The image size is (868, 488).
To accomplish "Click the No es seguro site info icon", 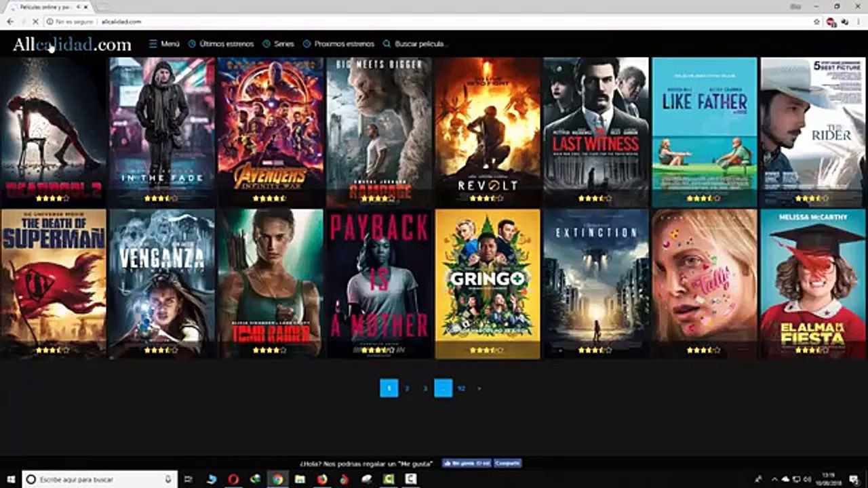I will pos(50,22).
